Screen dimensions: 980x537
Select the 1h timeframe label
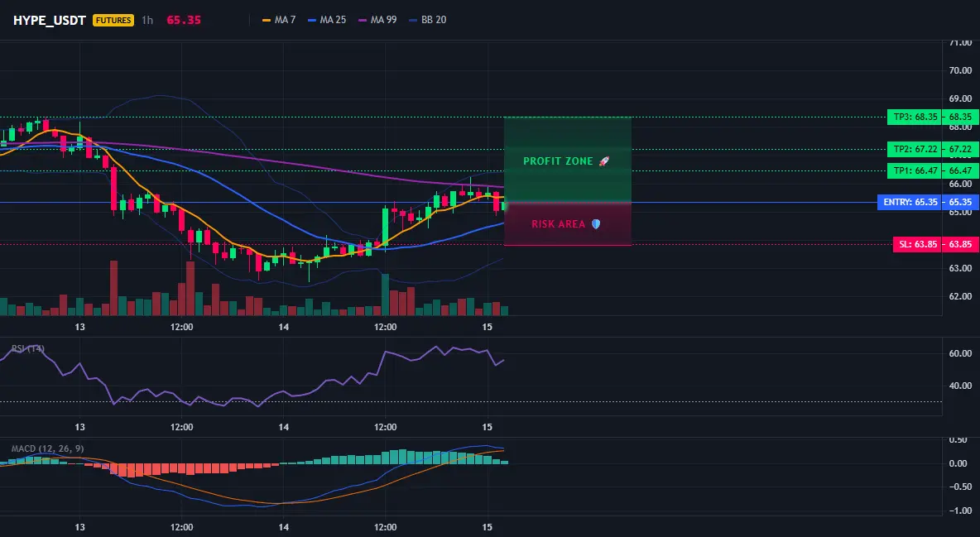click(x=147, y=20)
